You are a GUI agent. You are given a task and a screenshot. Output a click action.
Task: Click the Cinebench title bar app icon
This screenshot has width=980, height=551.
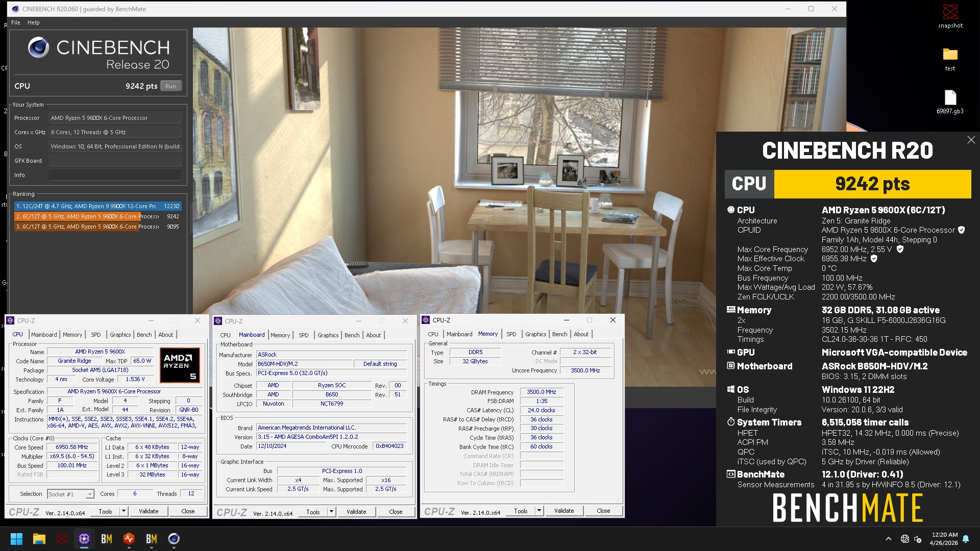pos(15,9)
